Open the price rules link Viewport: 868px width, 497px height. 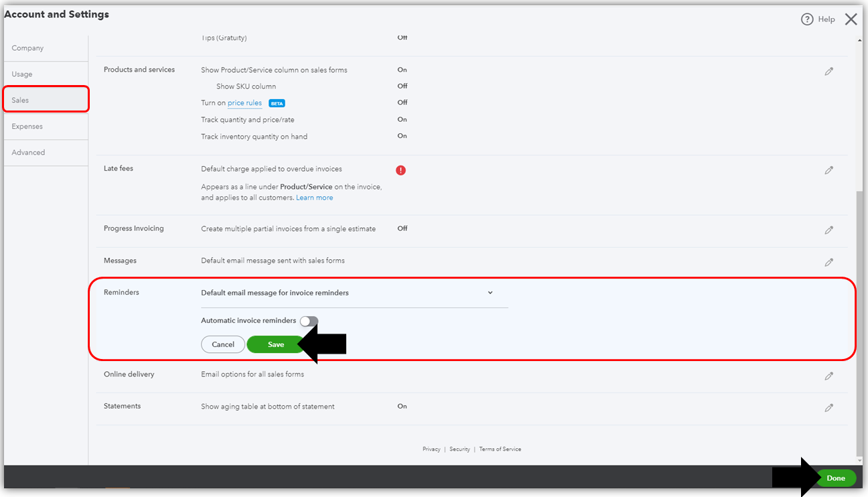244,103
